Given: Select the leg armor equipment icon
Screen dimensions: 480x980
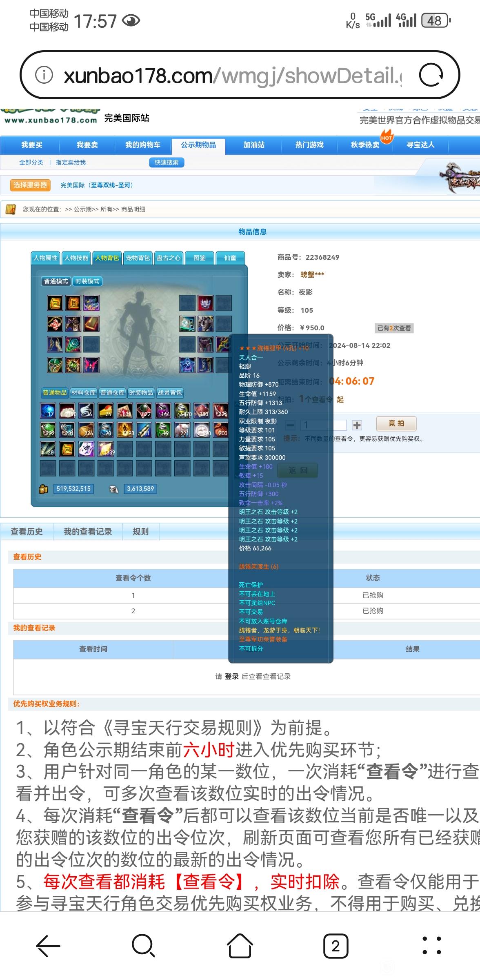Looking at the screenshot, I should pos(205,344).
